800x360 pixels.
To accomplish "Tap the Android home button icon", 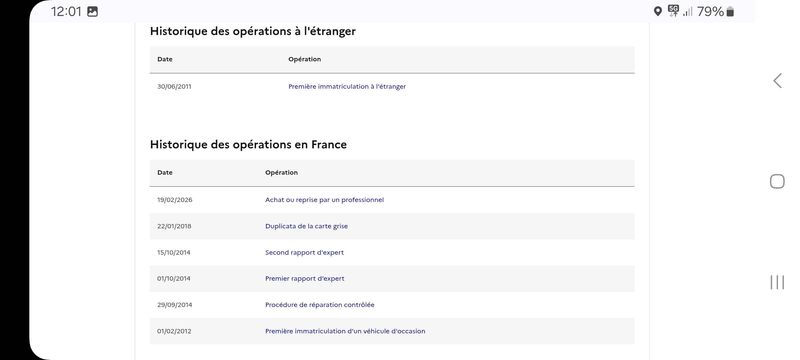I will point(777,182).
